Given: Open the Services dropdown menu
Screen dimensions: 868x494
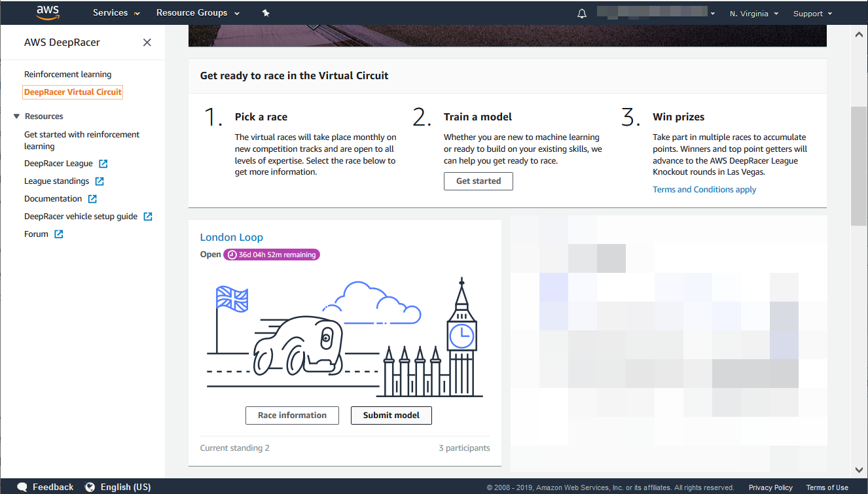Looking at the screenshot, I should point(116,13).
